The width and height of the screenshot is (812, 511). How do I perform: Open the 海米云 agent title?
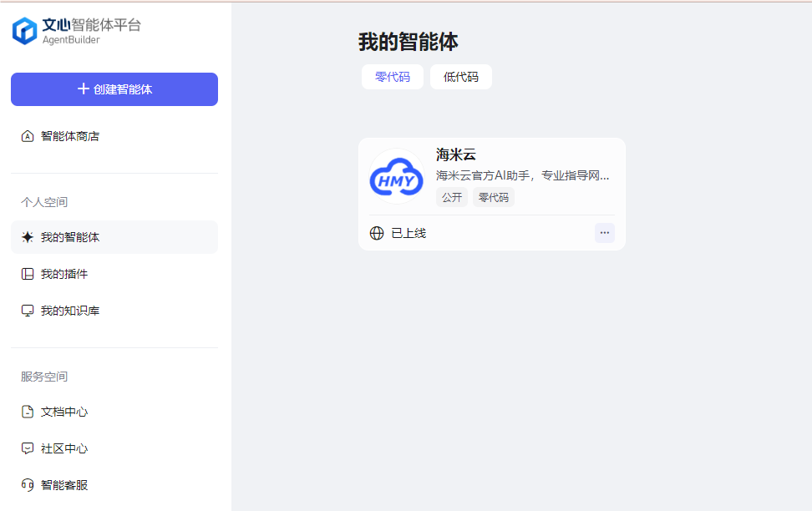click(456, 154)
